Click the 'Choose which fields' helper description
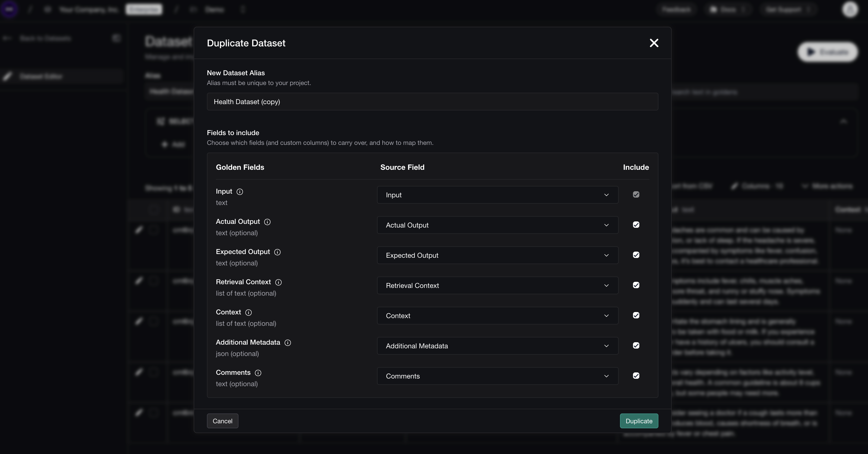The height and width of the screenshot is (454, 868). [x=320, y=143]
